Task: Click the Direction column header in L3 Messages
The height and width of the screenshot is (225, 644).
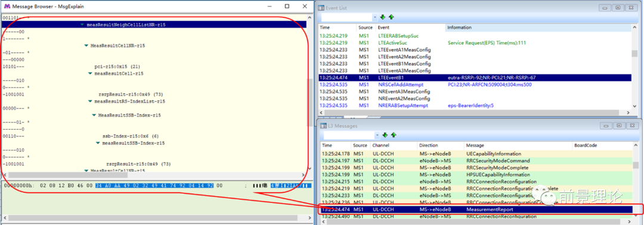Action: pyautogui.click(x=440, y=145)
